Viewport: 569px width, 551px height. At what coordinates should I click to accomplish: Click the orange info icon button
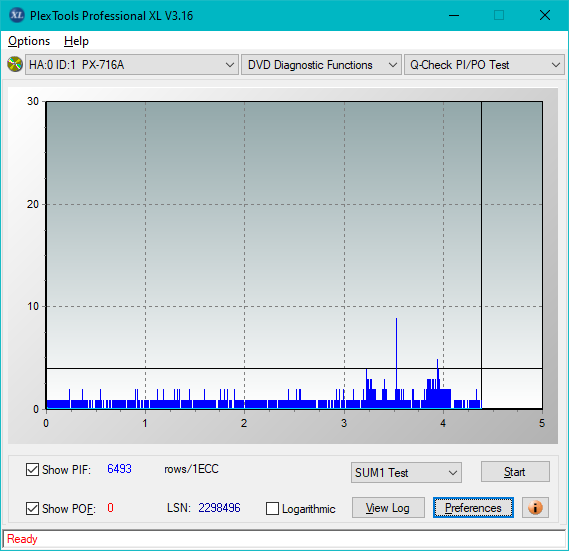click(x=535, y=507)
